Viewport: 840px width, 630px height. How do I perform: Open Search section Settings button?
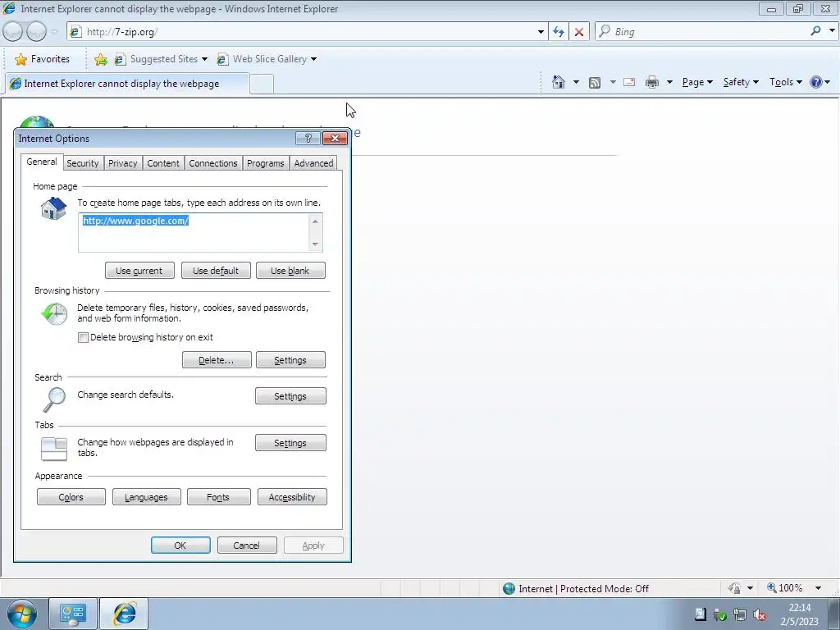tap(290, 396)
